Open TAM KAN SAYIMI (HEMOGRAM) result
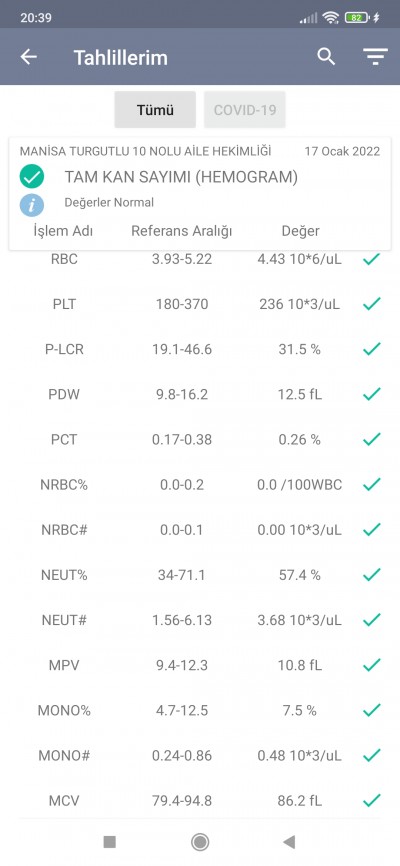Viewport: 400px width, 866px height. pyautogui.click(x=181, y=177)
